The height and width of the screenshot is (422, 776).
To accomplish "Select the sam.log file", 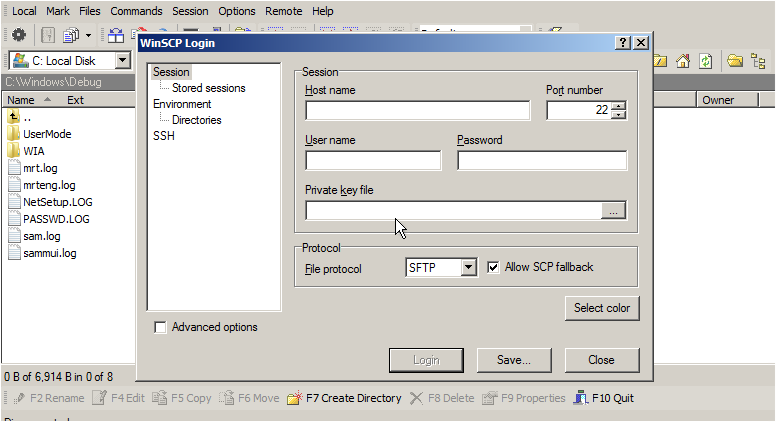I will [35, 236].
